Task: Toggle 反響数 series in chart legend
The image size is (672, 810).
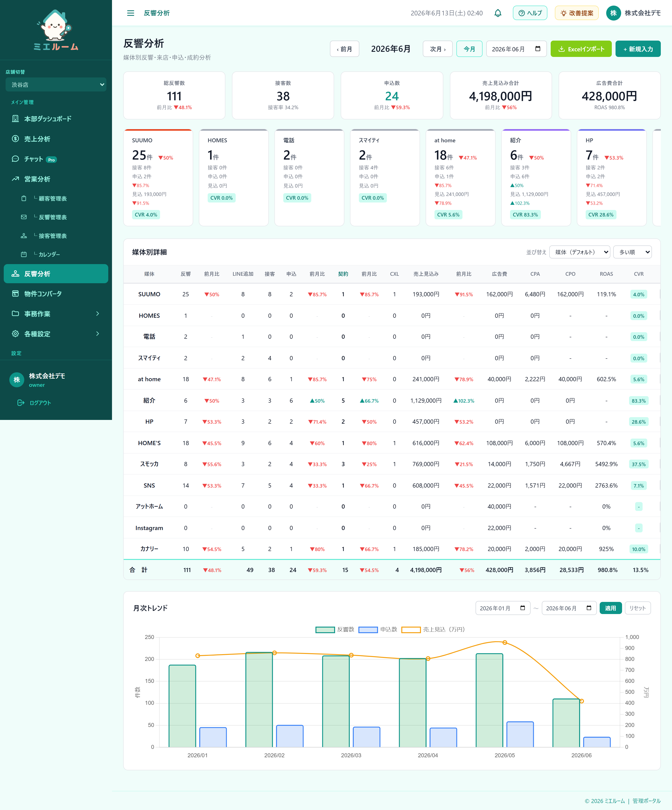Action: point(334,629)
